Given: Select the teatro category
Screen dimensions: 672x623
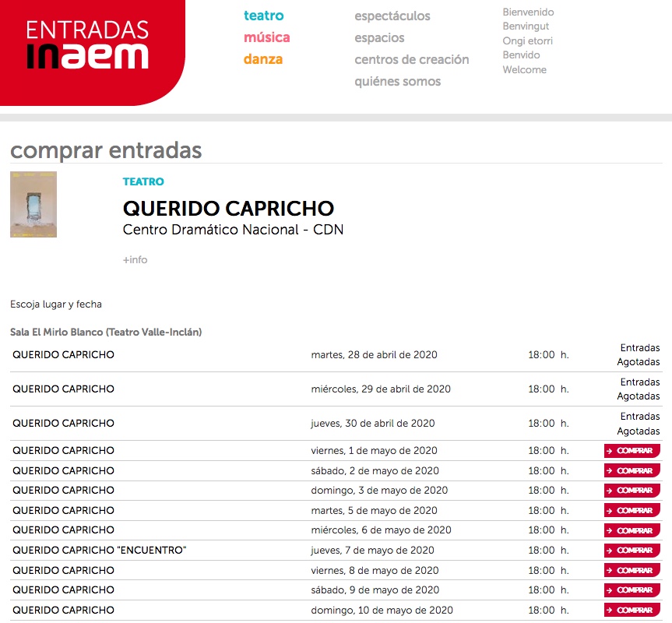Looking at the screenshot, I should pos(265,15).
